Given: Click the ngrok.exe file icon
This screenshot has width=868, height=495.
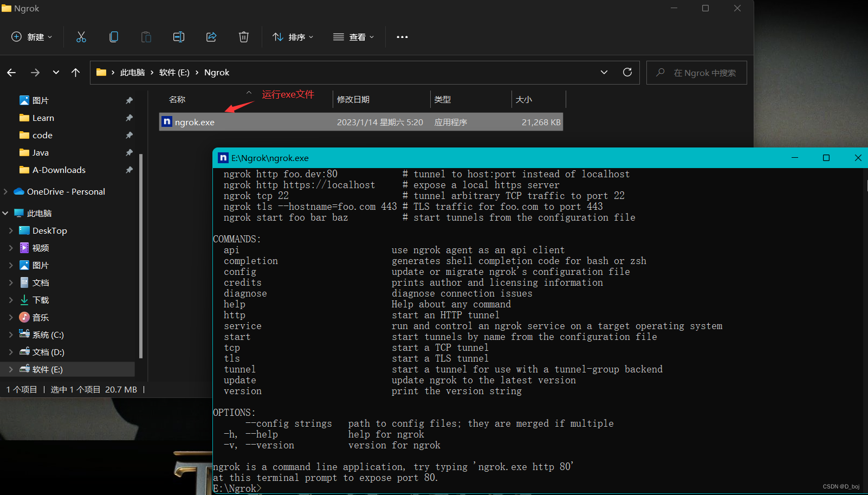Looking at the screenshot, I should point(167,122).
